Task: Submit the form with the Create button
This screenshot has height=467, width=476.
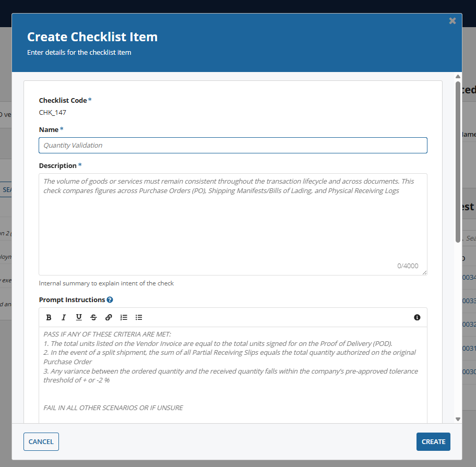Action: click(433, 441)
